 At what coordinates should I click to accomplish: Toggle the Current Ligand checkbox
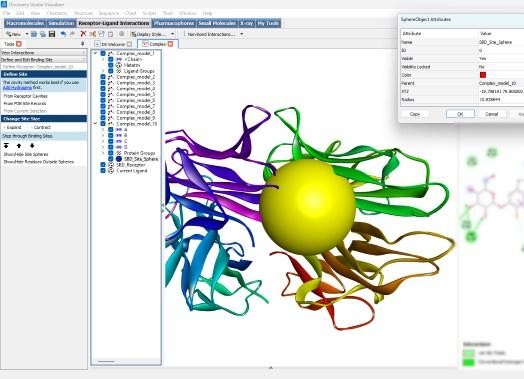tap(103, 171)
